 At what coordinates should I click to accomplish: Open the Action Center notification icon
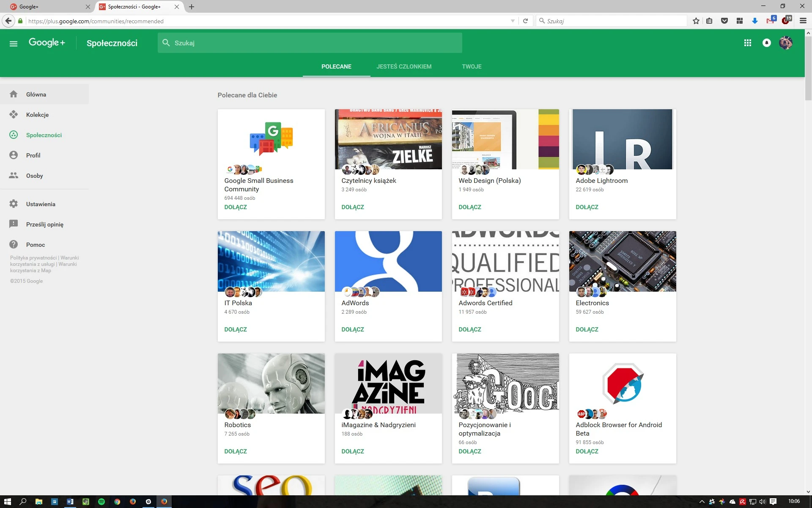(773, 502)
